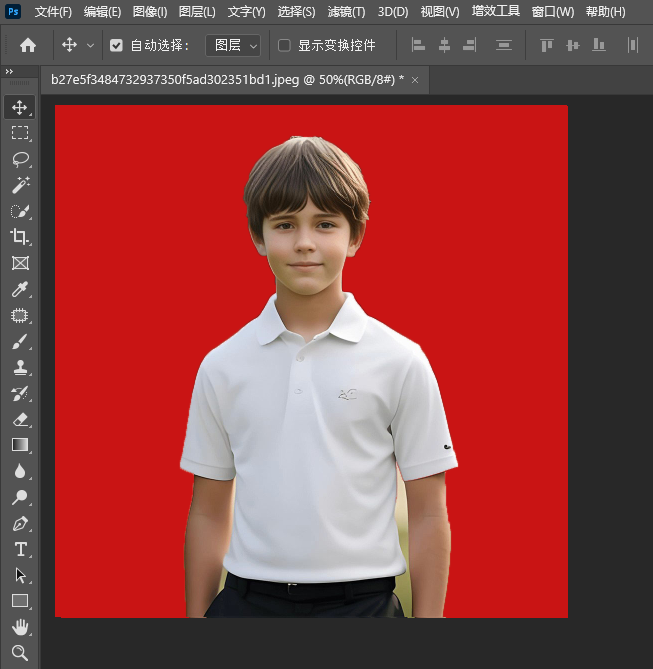Open the 文字(Y) menu
Viewport: 653px width, 669px height.
click(x=246, y=12)
